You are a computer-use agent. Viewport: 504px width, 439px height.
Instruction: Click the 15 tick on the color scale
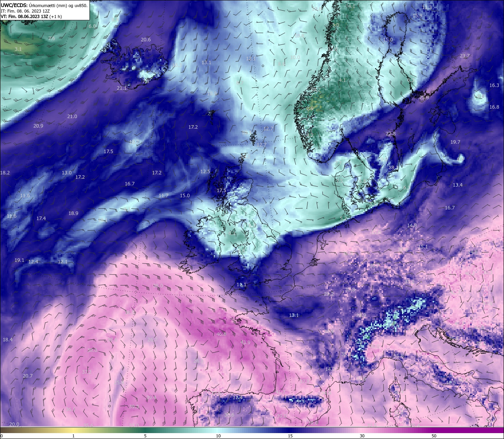pos(290,436)
